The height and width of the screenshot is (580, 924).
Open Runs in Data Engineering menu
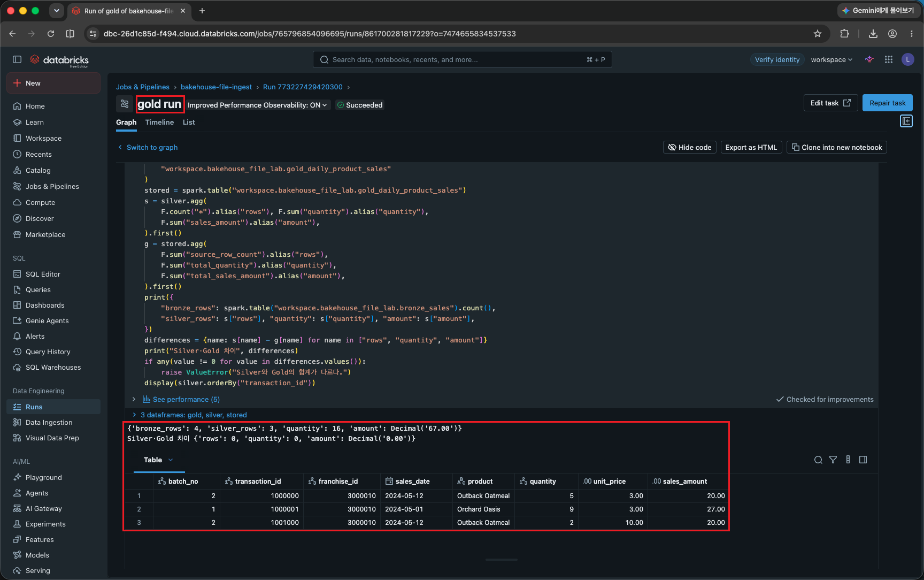[53, 407]
